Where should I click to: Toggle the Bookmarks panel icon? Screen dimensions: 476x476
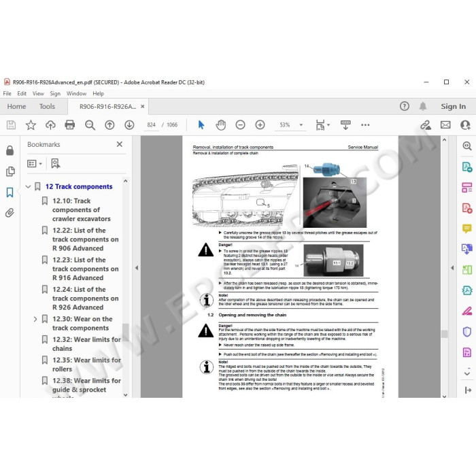[10, 192]
